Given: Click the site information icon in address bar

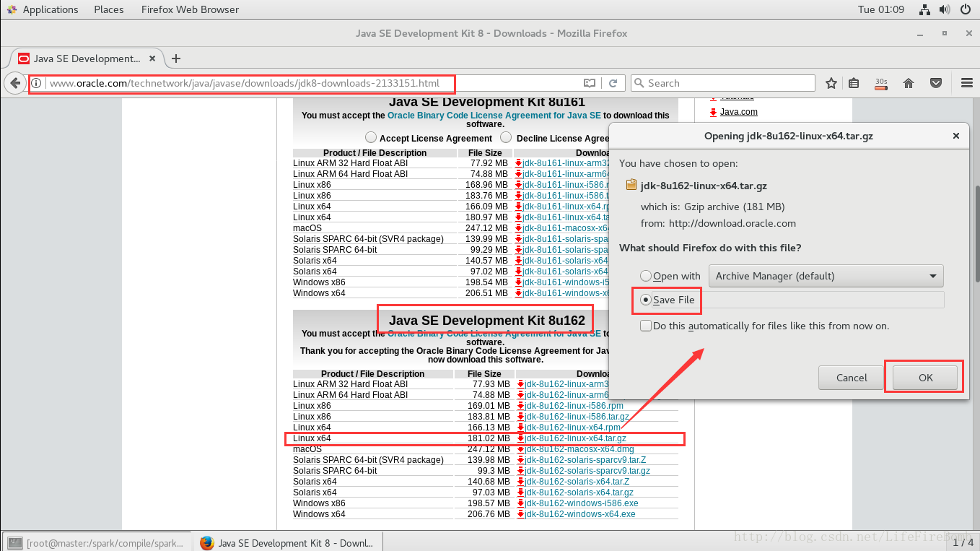Looking at the screenshot, I should (36, 83).
